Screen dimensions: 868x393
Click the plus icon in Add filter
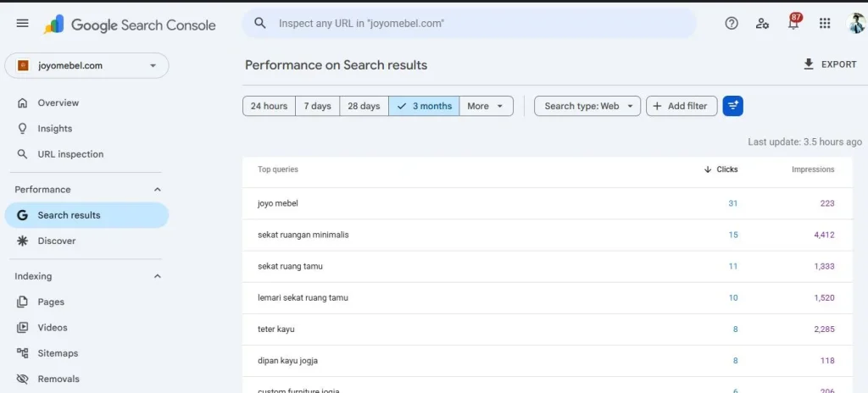point(657,106)
